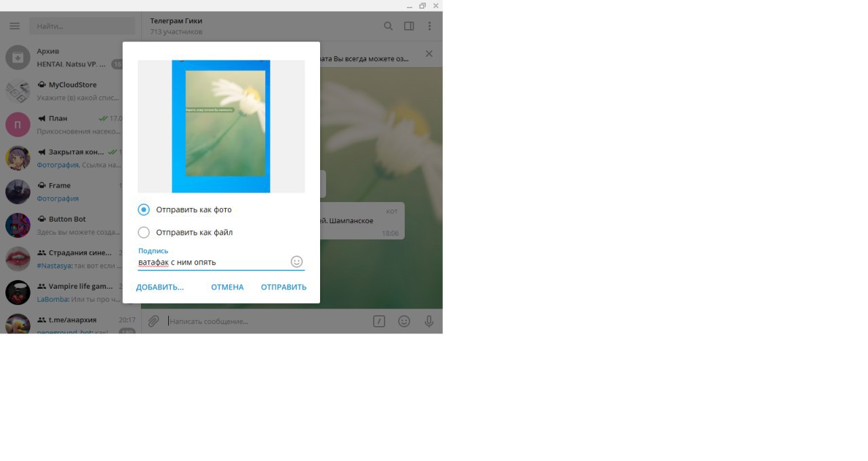Open Vampire life gam... group avatar
The image size is (868, 461).
coord(18,292)
